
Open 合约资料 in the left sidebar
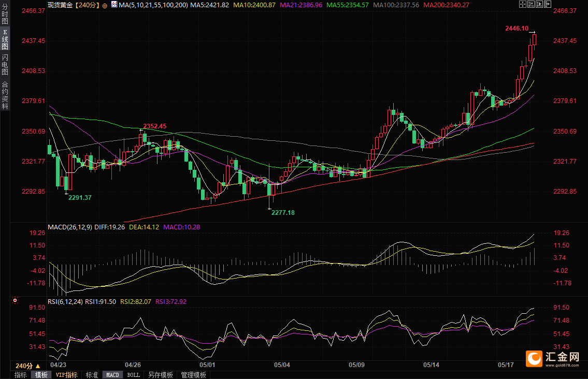coord(5,95)
